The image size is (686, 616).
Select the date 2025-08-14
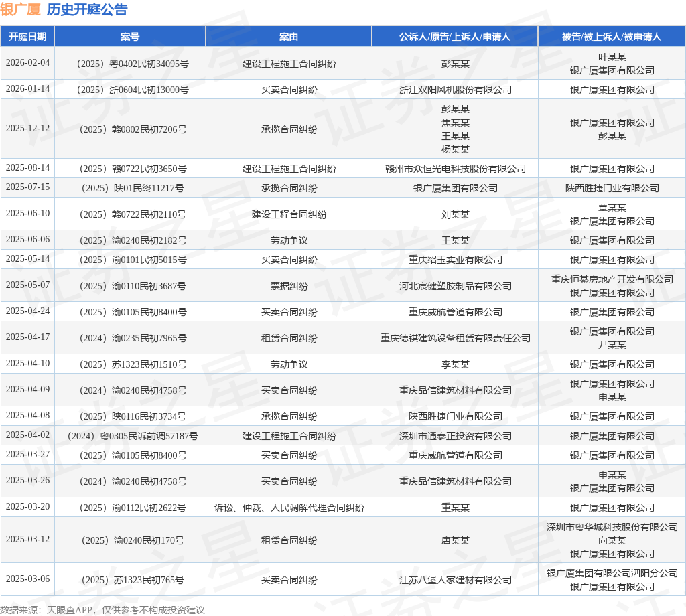(27, 167)
